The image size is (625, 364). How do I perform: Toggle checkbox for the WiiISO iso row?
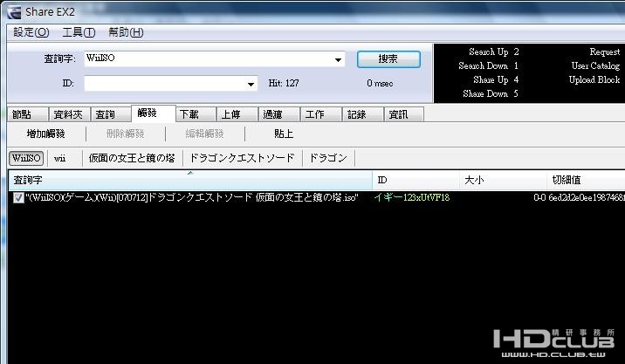[x=18, y=197]
